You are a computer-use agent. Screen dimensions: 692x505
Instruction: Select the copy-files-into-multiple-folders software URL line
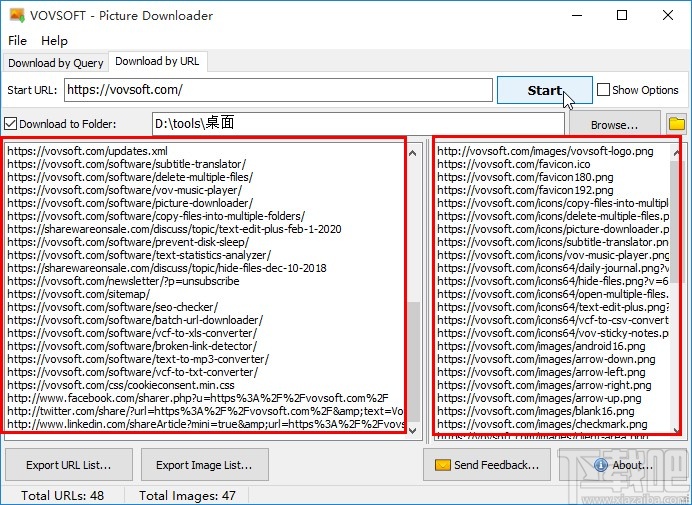[156, 216]
